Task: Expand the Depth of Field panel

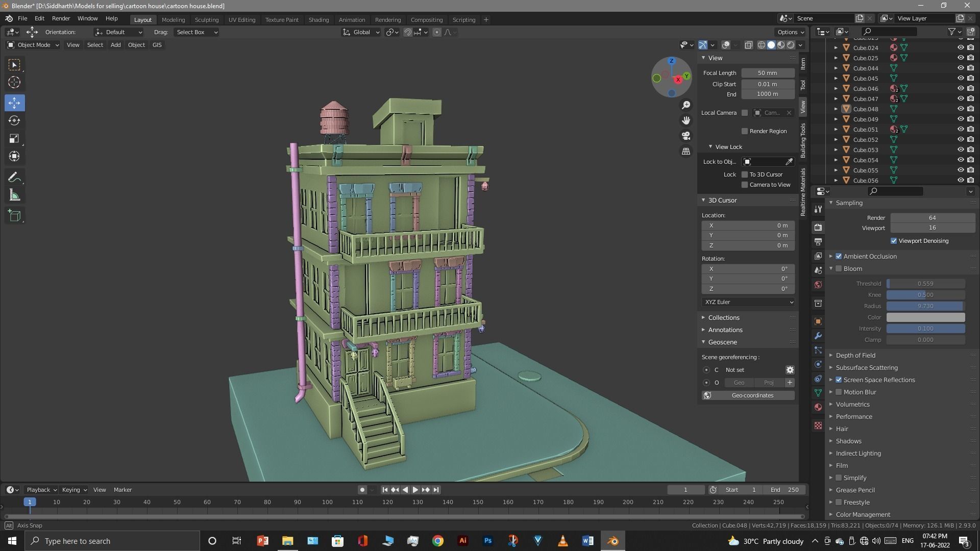Action: 855,356
